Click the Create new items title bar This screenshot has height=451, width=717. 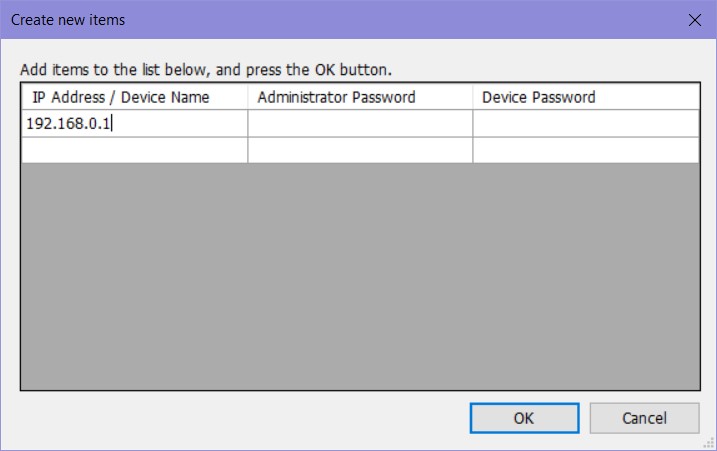tap(300, 20)
